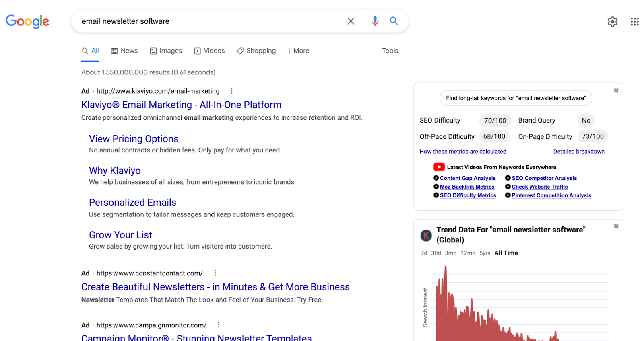Open the View Pricing Options sitelink
The height and width of the screenshot is (341, 644).
(134, 139)
